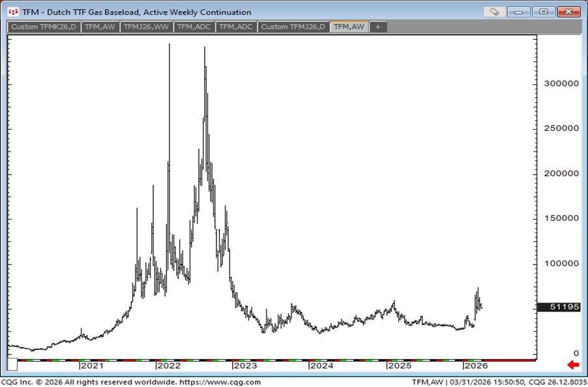Viewport: 588px width, 387px height.
Task: Minimize the TFM chart window
Action: click(x=519, y=12)
